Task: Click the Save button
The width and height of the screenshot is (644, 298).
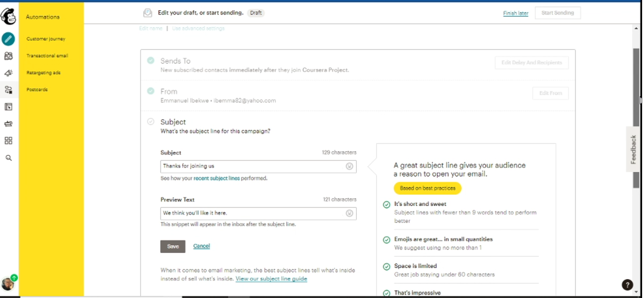Action: tap(173, 246)
